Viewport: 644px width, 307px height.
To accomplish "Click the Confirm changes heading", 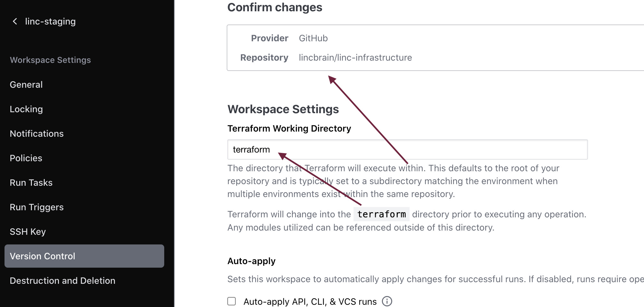I will coord(274,7).
